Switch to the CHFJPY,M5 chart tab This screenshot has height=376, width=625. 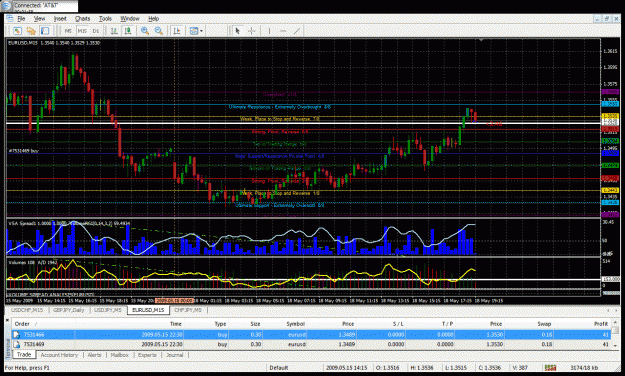(x=188, y=310)
